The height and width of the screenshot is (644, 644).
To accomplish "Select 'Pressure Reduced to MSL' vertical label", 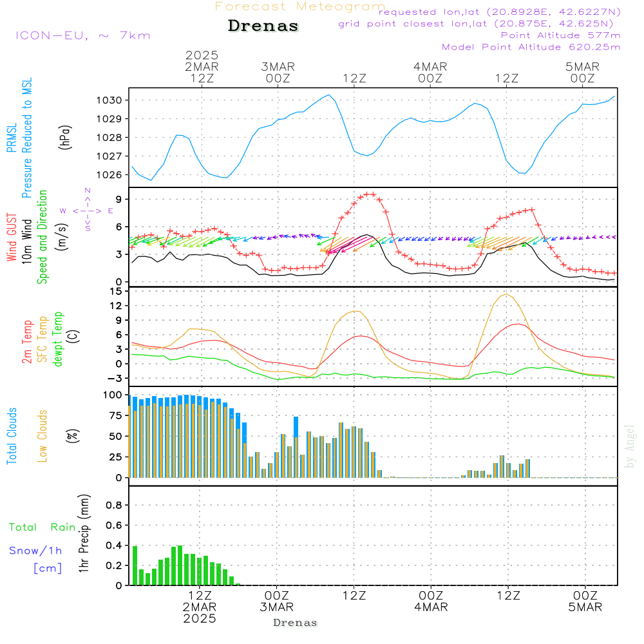I will tap(26, 138).
